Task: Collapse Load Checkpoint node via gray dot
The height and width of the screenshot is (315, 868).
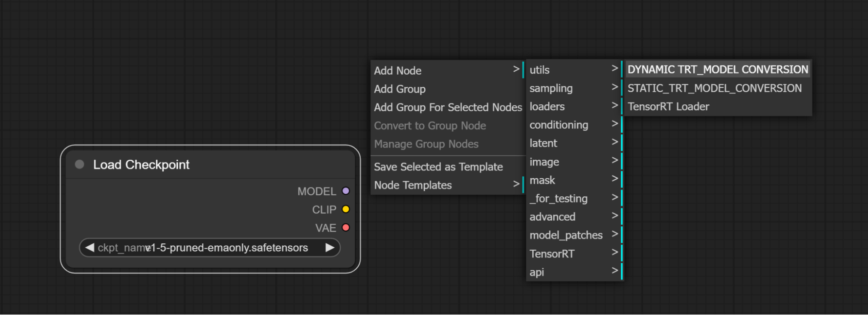Action: coord(79,164)
